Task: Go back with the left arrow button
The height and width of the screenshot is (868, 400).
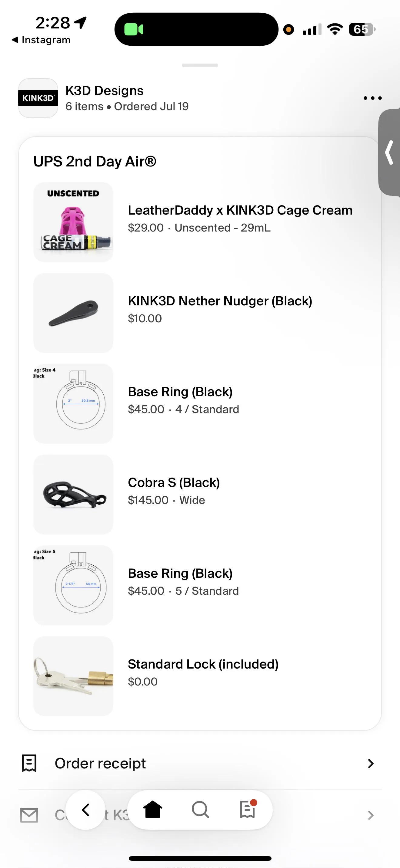Action: [x=86, y=810]
